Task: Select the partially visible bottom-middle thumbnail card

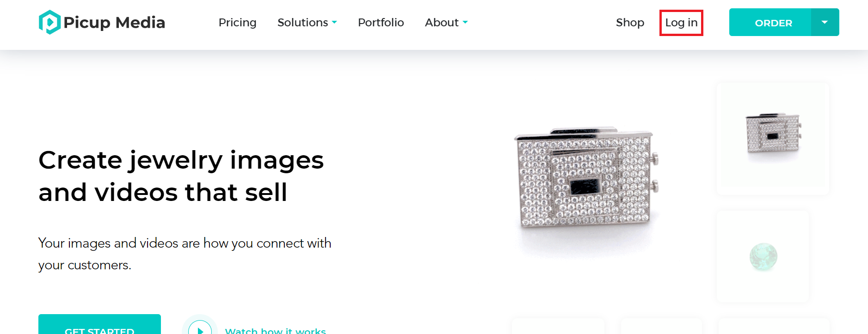Action: (x=661, y=326)
